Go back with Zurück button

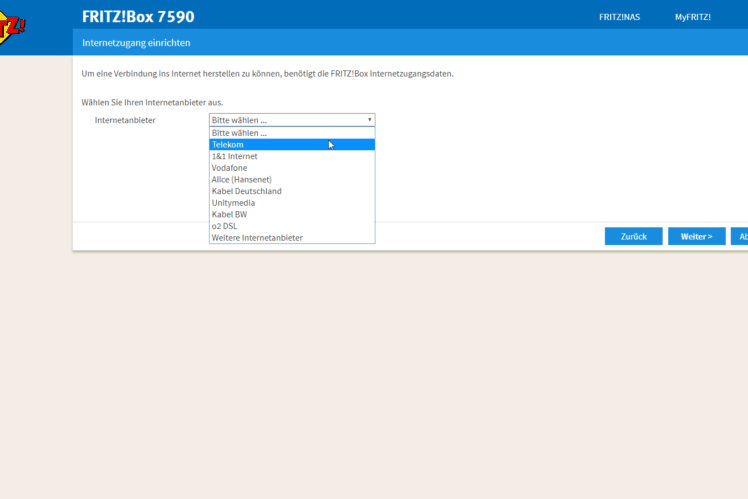click(634, 236)
